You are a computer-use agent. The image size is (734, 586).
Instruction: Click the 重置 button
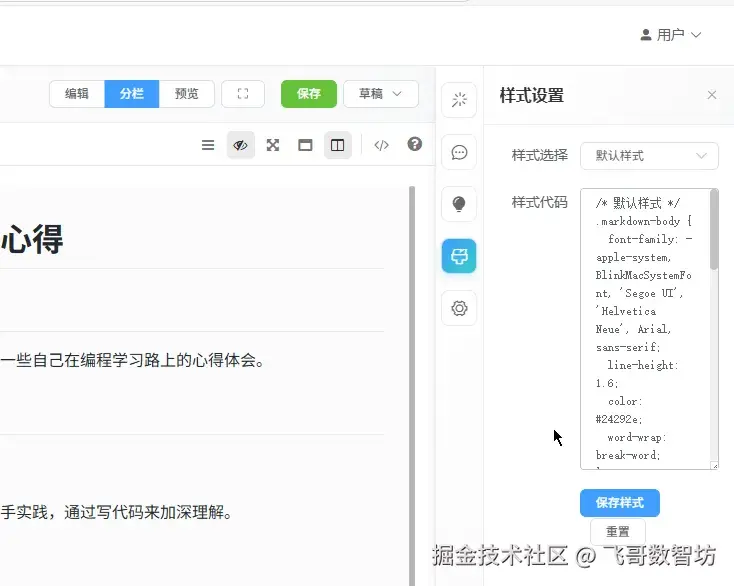[618, 532]
